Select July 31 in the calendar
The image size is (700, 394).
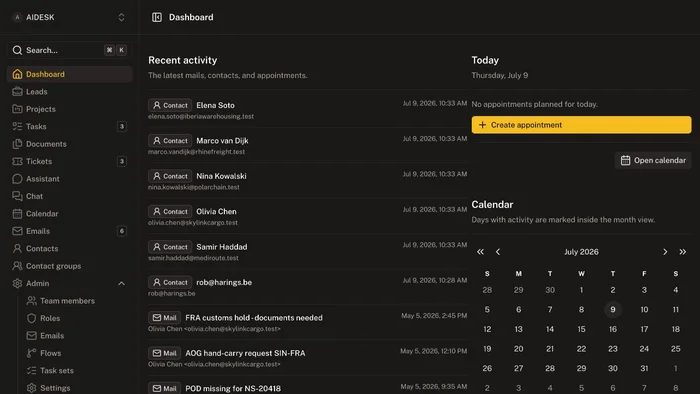point(644,368)
